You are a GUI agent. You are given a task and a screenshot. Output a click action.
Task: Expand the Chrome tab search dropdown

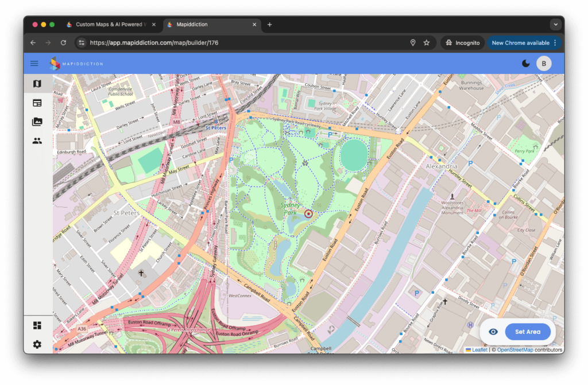555,25
